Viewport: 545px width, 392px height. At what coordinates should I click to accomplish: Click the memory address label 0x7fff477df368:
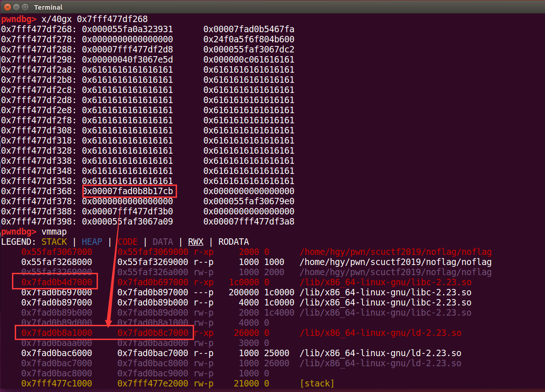40,191
